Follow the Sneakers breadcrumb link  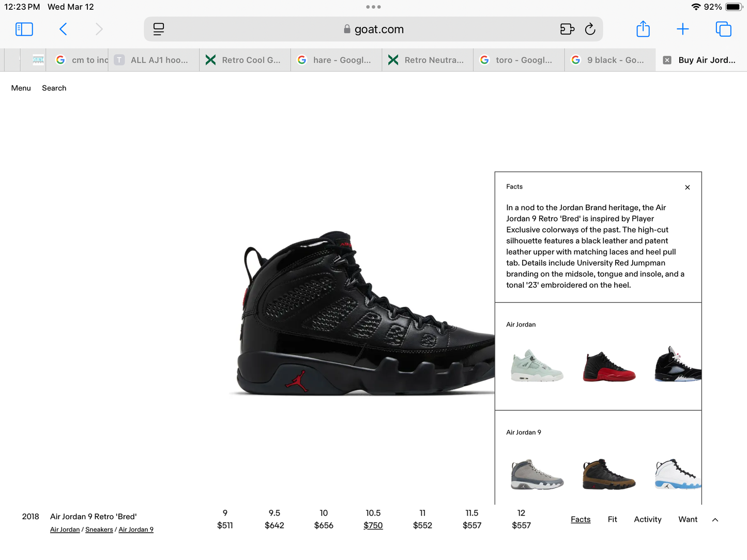99,530
